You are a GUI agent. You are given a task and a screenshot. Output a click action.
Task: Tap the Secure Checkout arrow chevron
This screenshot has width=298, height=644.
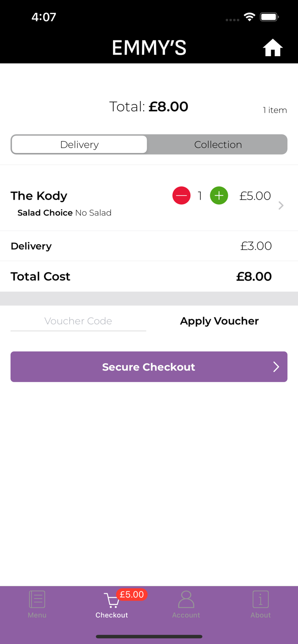coord(276,367)
